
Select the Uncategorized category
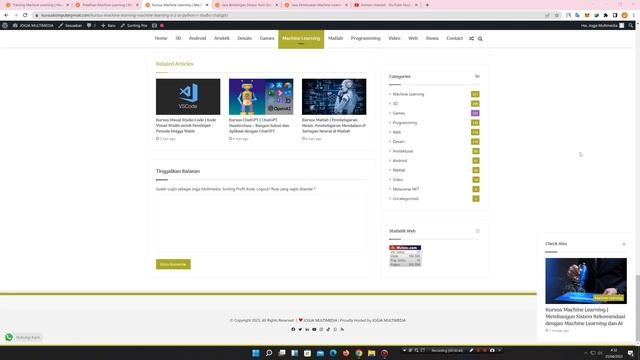coord(405,199)
